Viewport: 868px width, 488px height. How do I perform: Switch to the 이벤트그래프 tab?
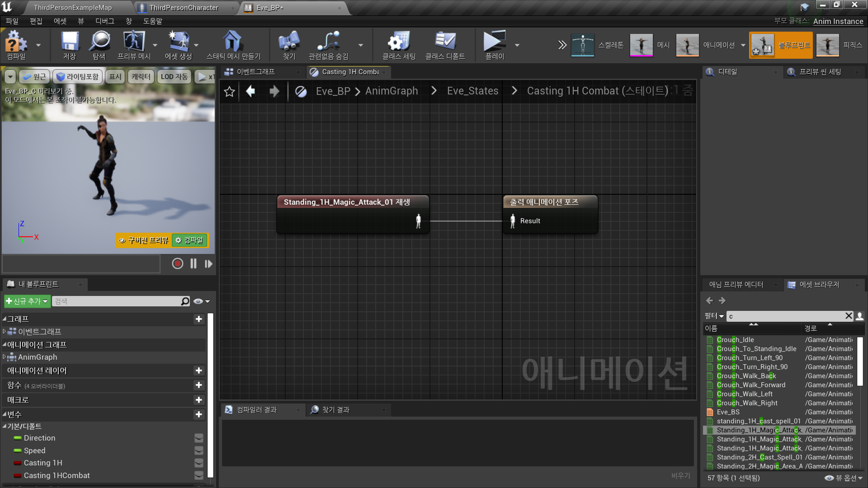[256, 71]
